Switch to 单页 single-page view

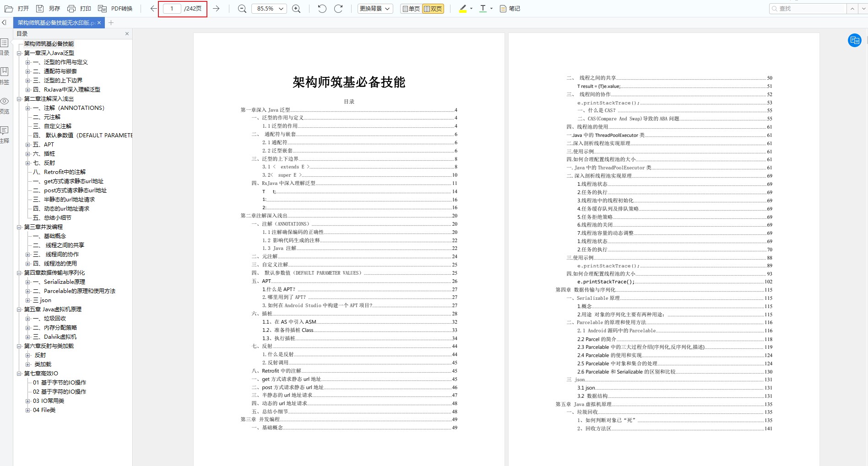(410, 8)
